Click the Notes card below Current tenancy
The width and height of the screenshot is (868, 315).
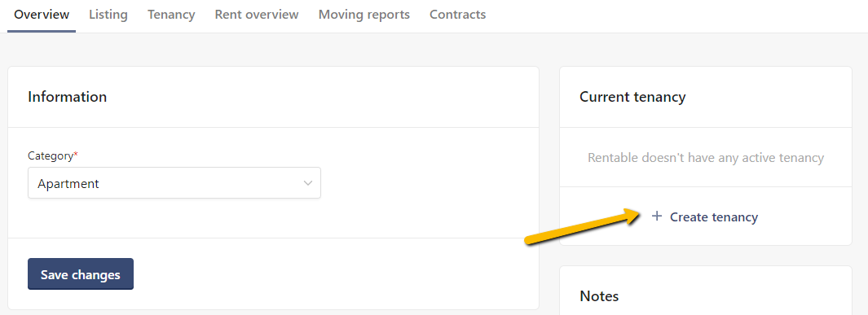[706, 291]
